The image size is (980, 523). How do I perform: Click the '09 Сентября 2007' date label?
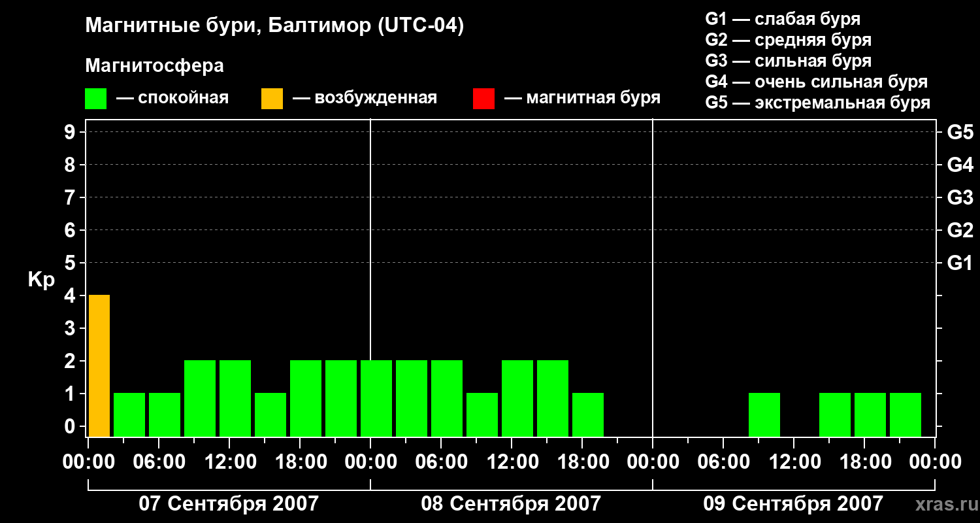pyautogui.click(x=793, y=503)
